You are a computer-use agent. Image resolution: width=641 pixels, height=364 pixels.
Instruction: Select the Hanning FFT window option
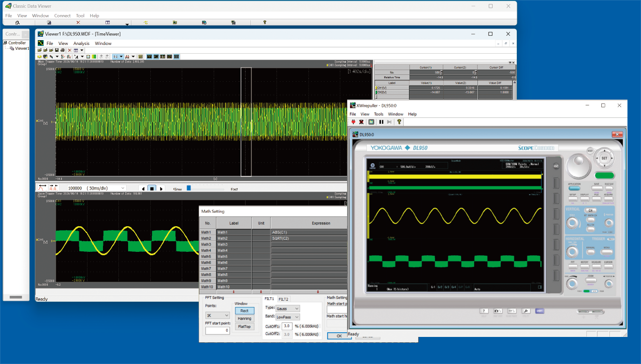244,319
